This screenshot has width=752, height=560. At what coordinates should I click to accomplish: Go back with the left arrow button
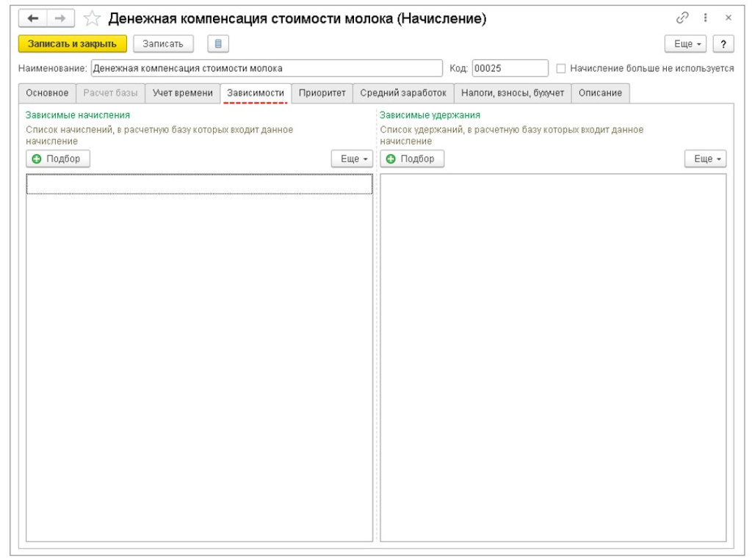pyautogui.click(x=32, y=18)
